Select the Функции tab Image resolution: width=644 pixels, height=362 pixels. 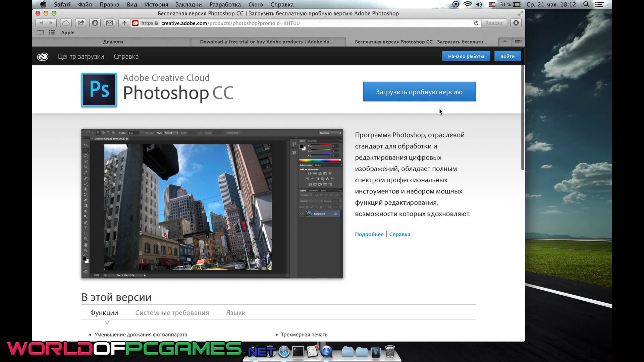(x=104, y=313)
